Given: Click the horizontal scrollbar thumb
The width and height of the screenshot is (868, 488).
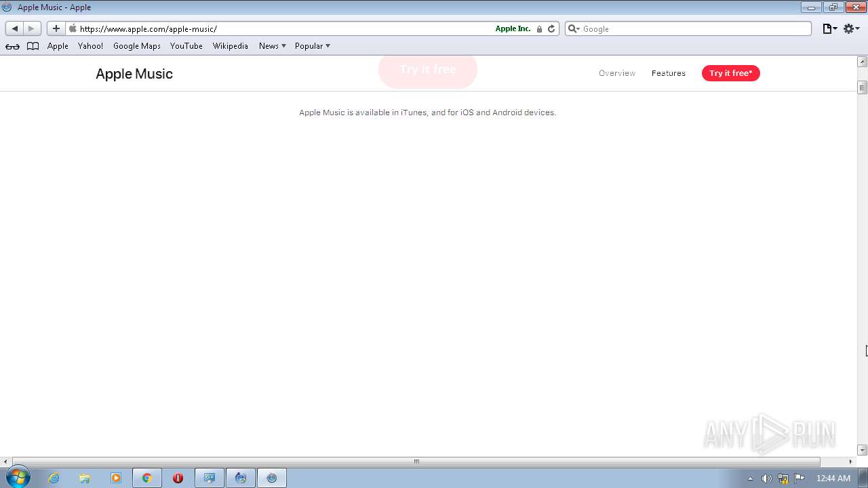Looking at the screenshot, I should 416,462.
